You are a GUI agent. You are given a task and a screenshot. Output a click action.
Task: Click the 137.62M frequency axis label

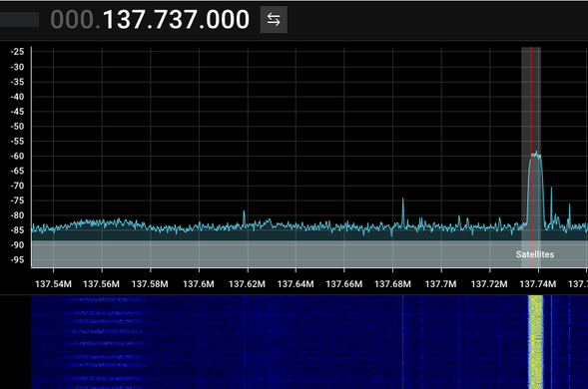point(248,284)
